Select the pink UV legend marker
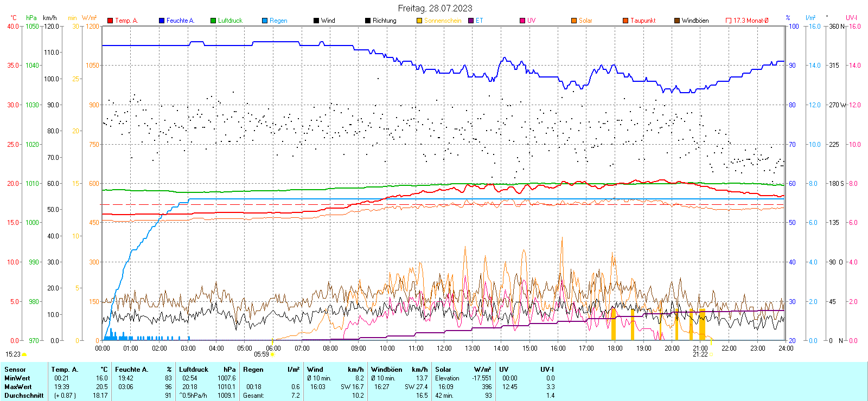This screenshot has height=401, width=868. [x=522, y=21]
